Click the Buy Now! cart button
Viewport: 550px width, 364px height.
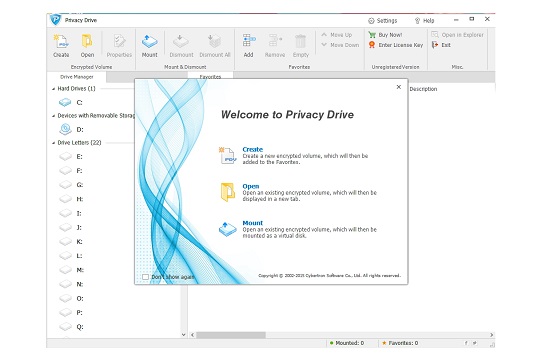tap(385, 35)
